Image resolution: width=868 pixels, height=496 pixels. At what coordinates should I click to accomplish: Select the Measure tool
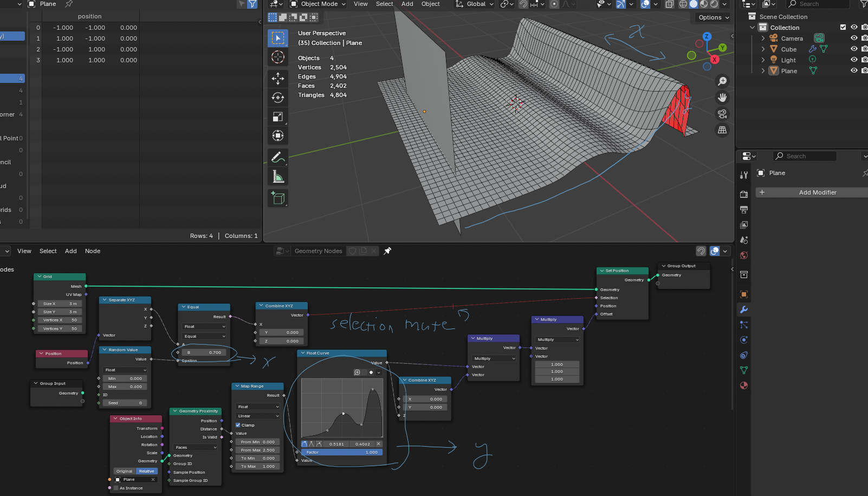[278, 176]
